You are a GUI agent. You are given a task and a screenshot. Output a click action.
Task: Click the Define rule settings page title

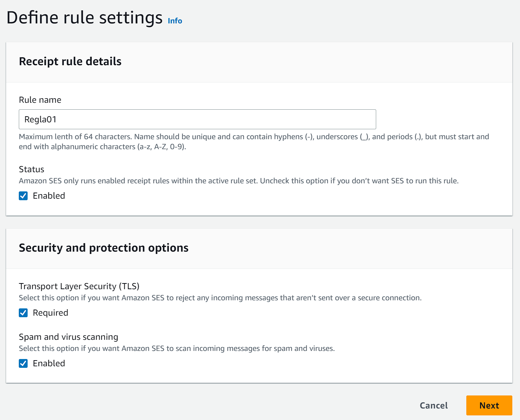pos(84,18)
